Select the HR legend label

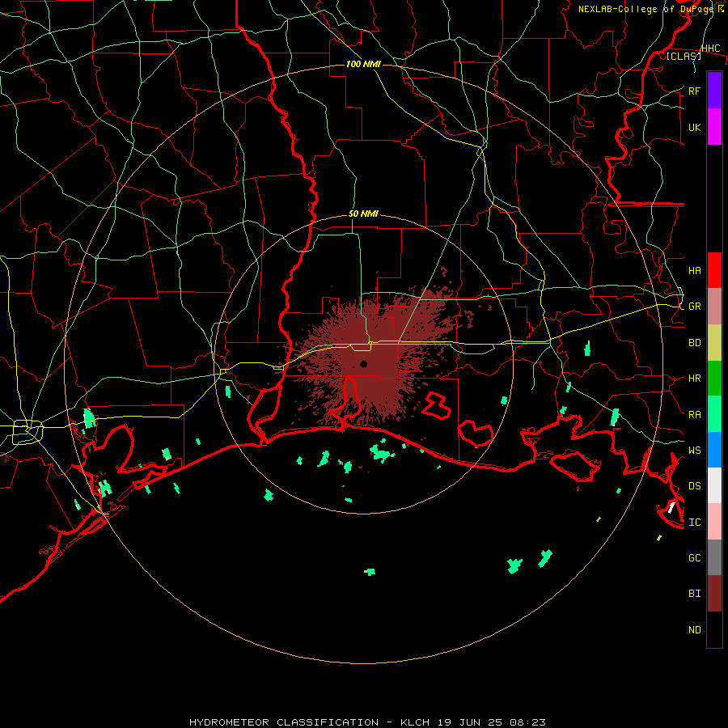click(694, 379)
